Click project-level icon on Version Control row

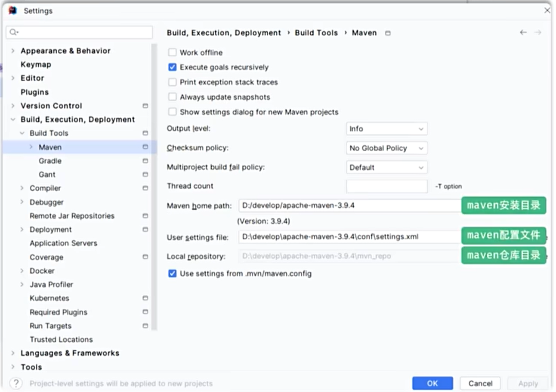145,106
